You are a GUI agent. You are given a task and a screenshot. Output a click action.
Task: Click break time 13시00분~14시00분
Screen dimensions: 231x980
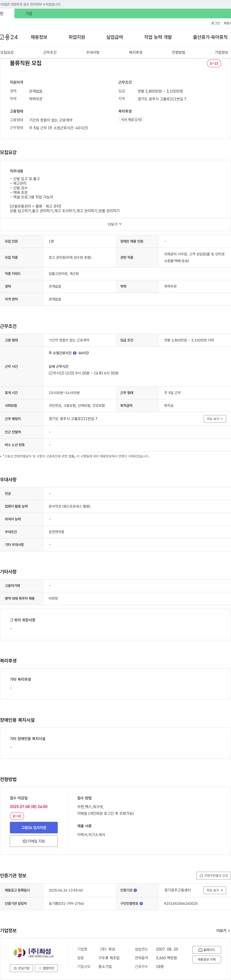[64, 393]
